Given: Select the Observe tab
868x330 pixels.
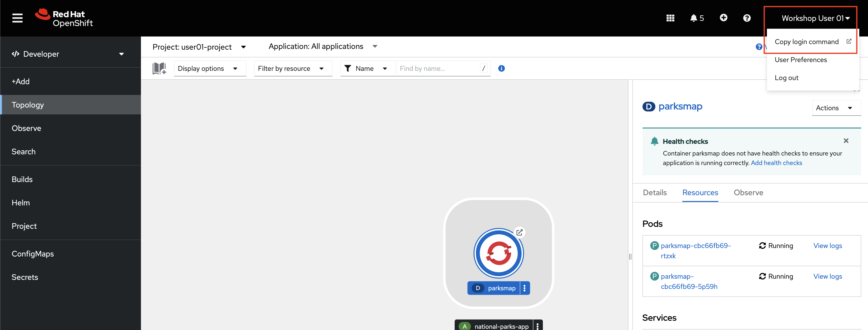Looking at the screenshot, I should pos(748,192).
